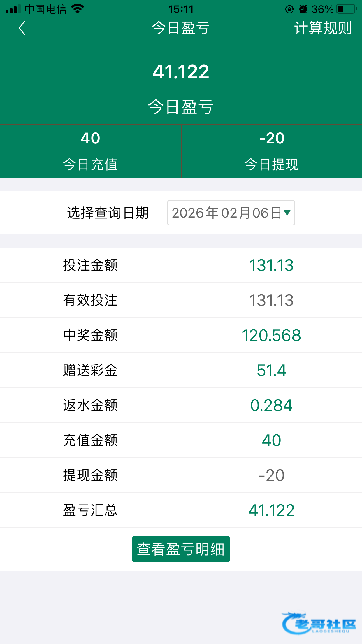
Task: Tap the 赠送彩金 row
Action: [181, 370]
